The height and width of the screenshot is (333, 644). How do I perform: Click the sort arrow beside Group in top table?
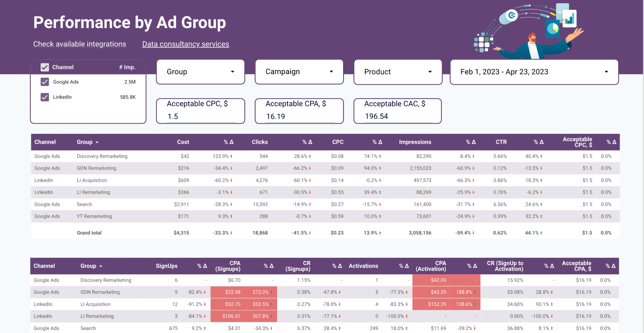pyautogui.click(x=97, y=142)
